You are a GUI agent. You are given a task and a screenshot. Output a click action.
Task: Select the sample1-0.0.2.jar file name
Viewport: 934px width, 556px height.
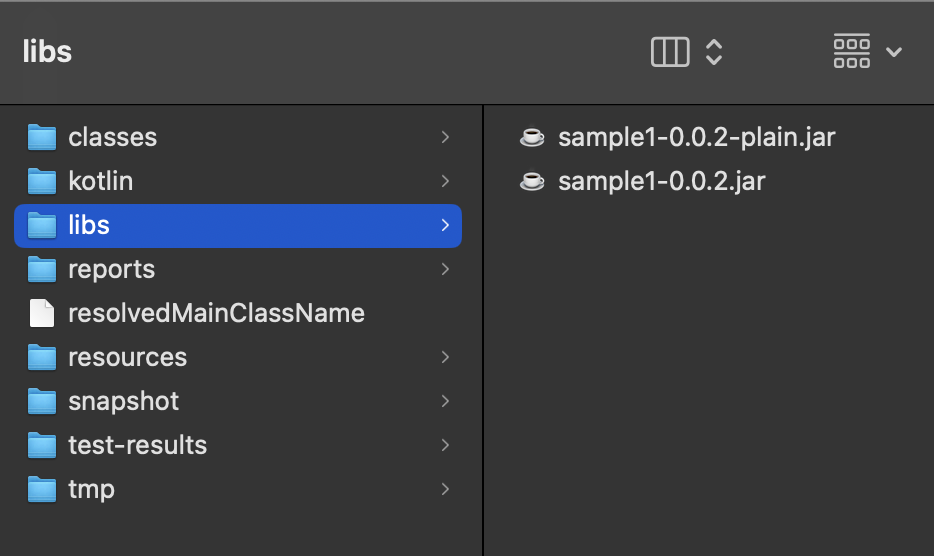[x=661, y=181]
